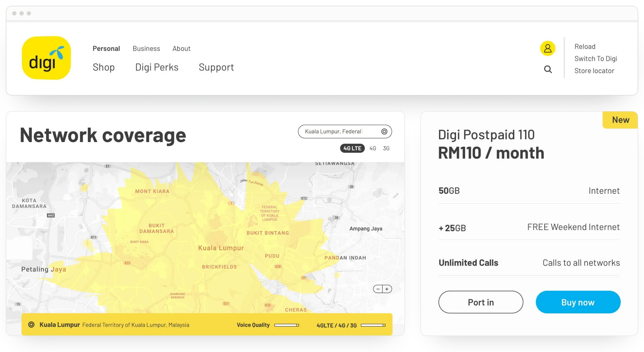
Task: Open the About tab
Action: [182, 48]
